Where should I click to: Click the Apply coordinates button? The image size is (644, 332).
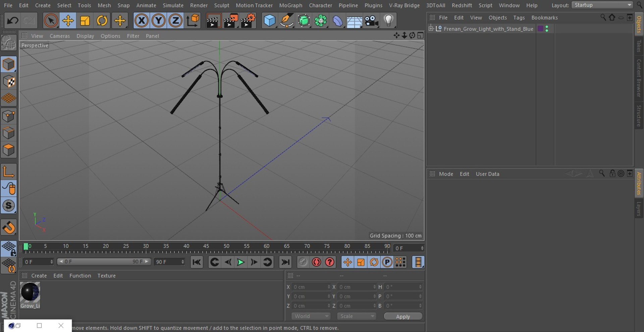click(403, 316)
